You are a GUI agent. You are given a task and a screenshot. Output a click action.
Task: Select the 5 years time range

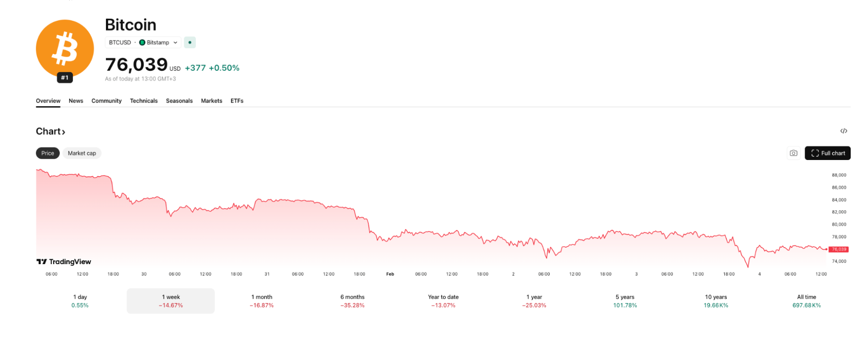(625, 301)
